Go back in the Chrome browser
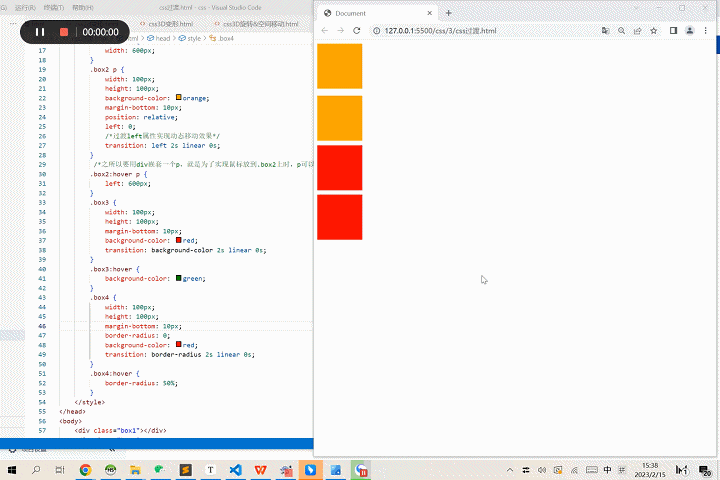 [x=325, y=31]
